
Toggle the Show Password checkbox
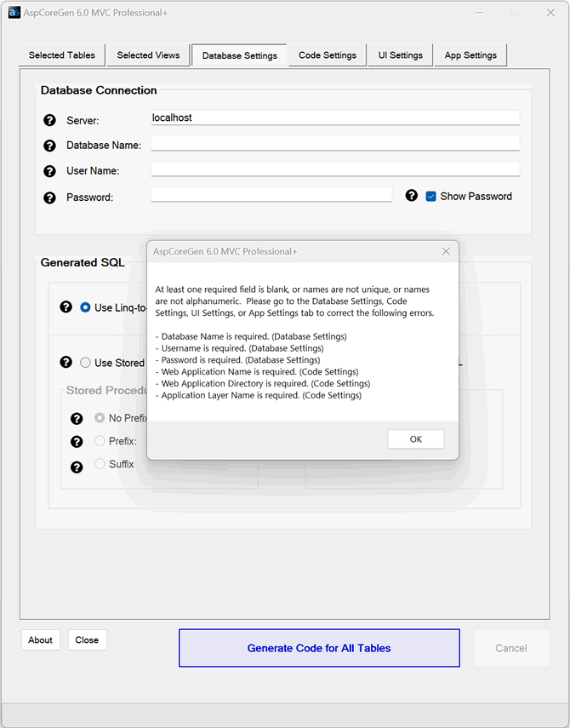430,197
